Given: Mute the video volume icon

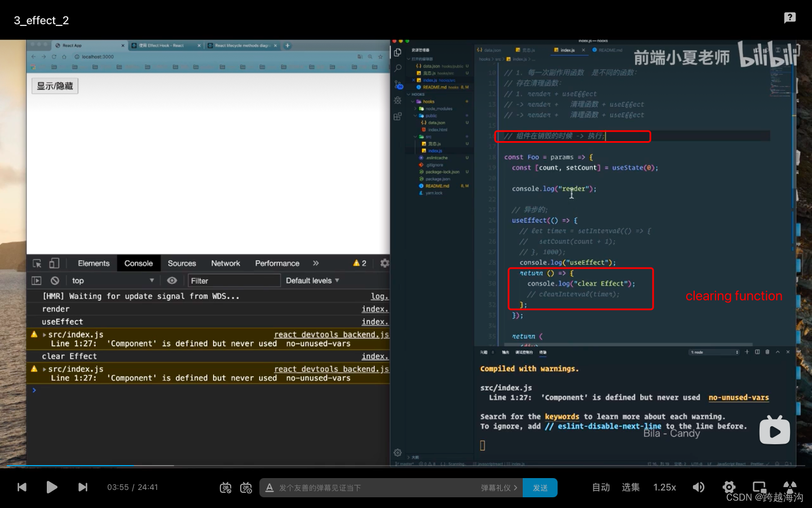Looking at the screenshot, I should [x=699, y=487].
